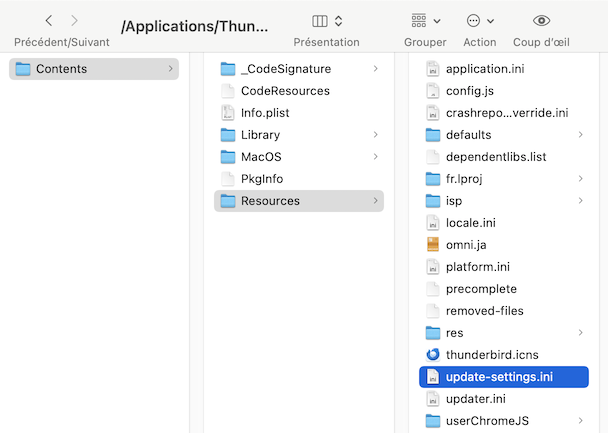The image size is (608, 433).
Task: Click the Back navigation arrow
Action: point(49,20)
